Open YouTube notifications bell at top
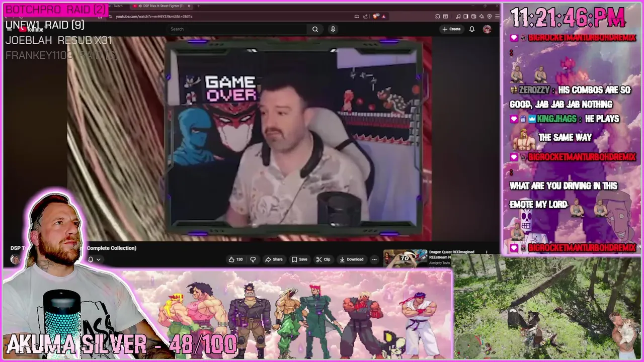This screenshot has width=644, height=362. pyautogui.click(x=471, y=29)
